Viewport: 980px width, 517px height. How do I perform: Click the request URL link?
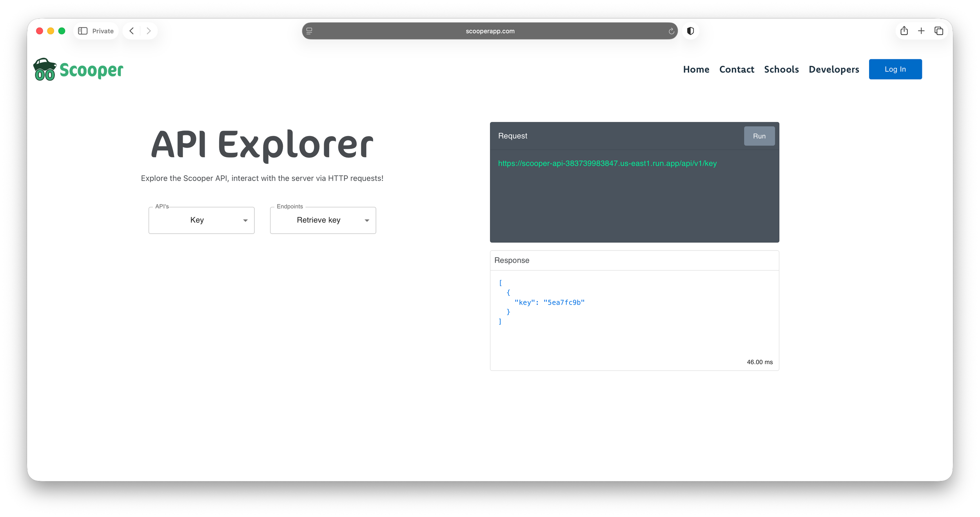click(x=607, y=163)
